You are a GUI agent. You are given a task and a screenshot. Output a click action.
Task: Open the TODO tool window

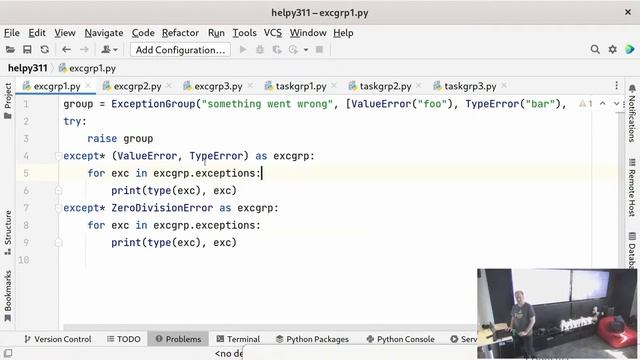click(x=124, y=339)
